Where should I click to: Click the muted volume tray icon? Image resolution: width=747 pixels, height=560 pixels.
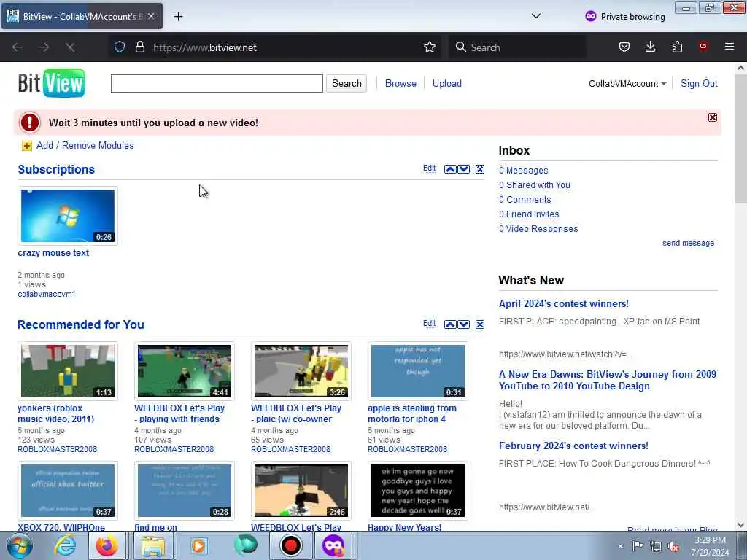point(673,547)
